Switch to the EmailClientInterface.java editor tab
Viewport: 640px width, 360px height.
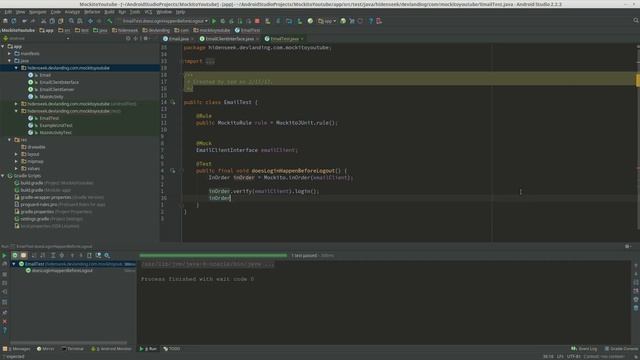(229, 39)
